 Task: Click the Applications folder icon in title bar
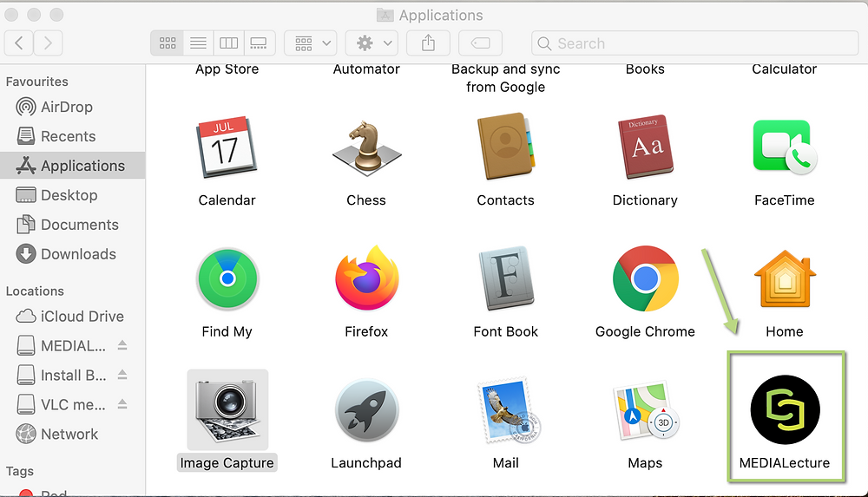[x=385, y=15]
